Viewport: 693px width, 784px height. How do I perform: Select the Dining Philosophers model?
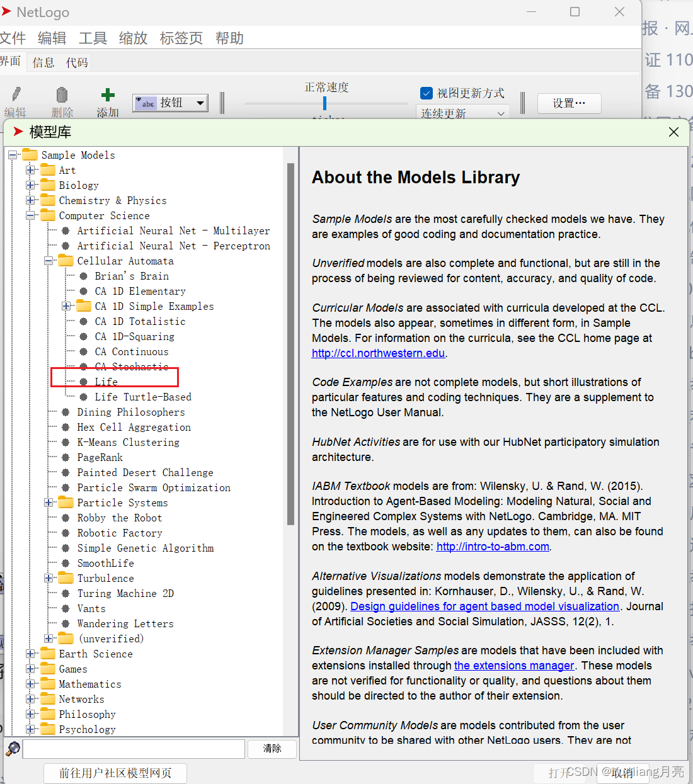[131, 412]
